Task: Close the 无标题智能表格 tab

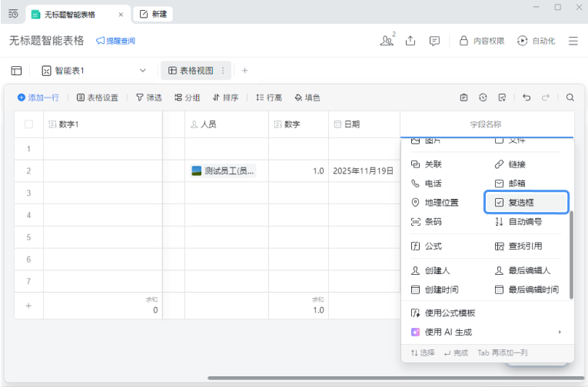Action: tap(121, 15)
